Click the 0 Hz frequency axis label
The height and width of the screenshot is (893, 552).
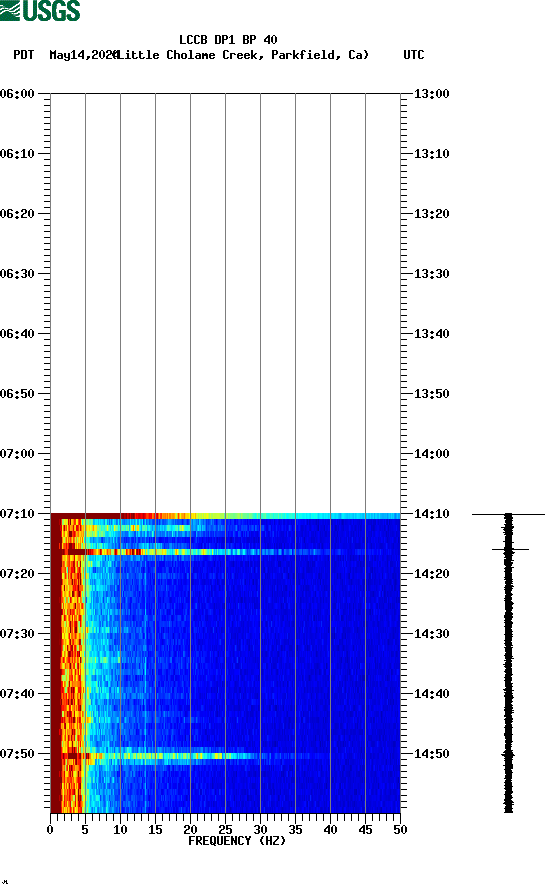click(x=50, y=830)
